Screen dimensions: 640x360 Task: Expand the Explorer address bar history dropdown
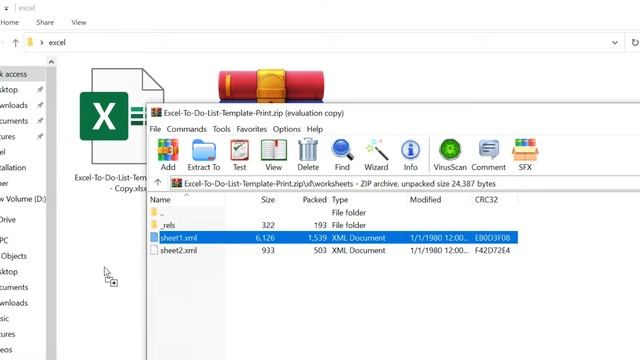click(615, 42)
